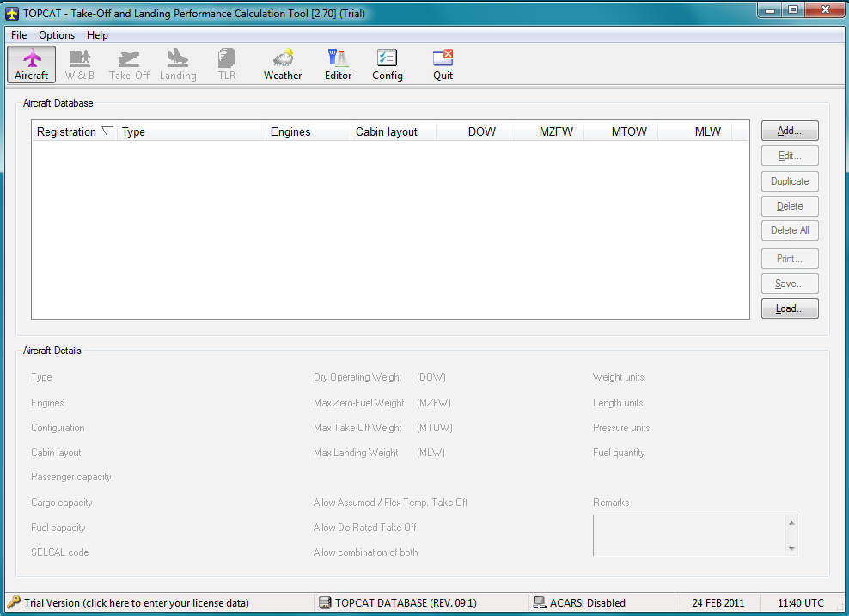
Task: Click the Edit... button
Action: [790, 156]
